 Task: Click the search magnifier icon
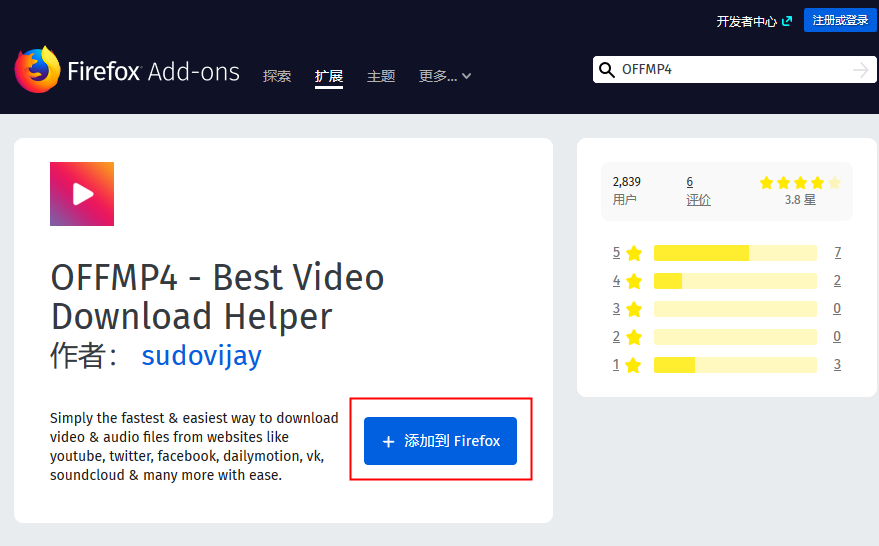coord(607,70)
